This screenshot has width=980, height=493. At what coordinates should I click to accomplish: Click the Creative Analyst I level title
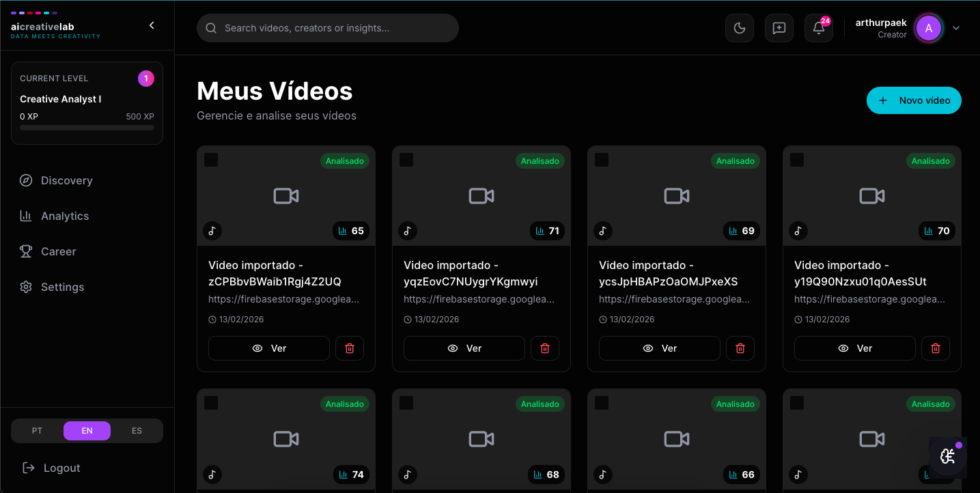tap(61, 99)
